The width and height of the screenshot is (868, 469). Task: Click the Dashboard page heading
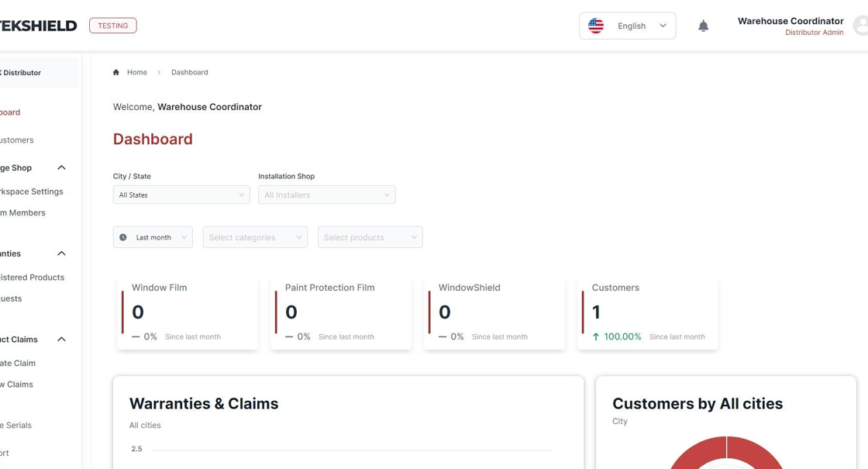153,139
